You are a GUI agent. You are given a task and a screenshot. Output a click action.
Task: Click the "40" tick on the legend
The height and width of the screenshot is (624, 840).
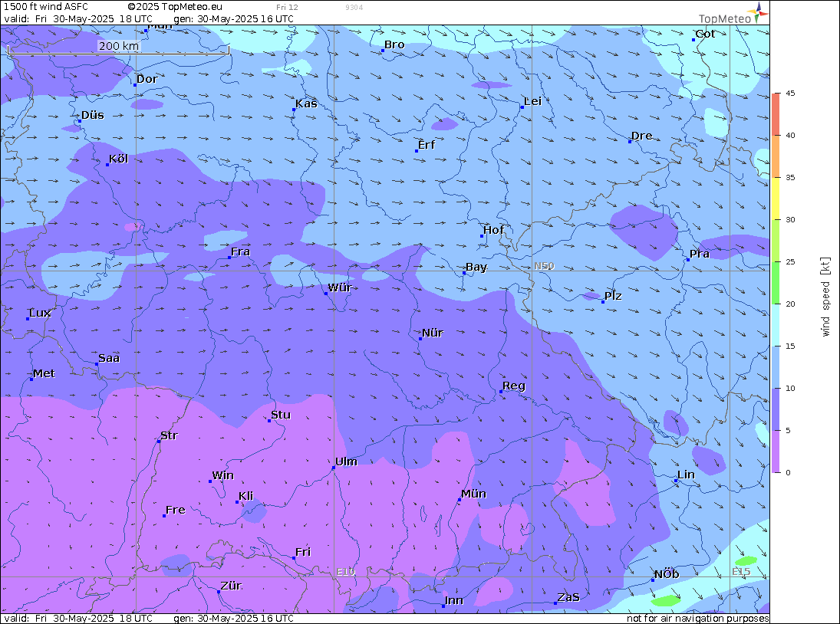point(790,136)
